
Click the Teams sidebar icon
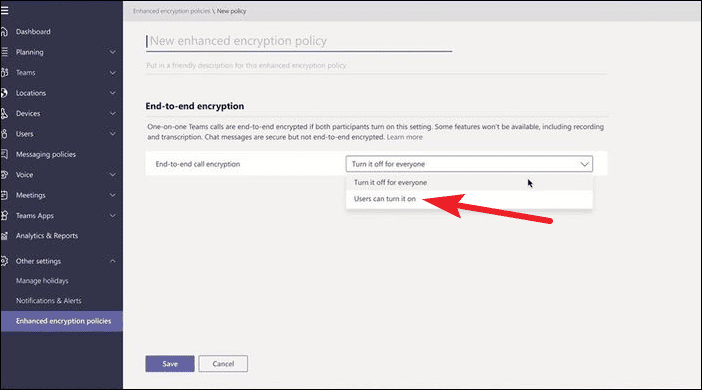click(4, 73)
